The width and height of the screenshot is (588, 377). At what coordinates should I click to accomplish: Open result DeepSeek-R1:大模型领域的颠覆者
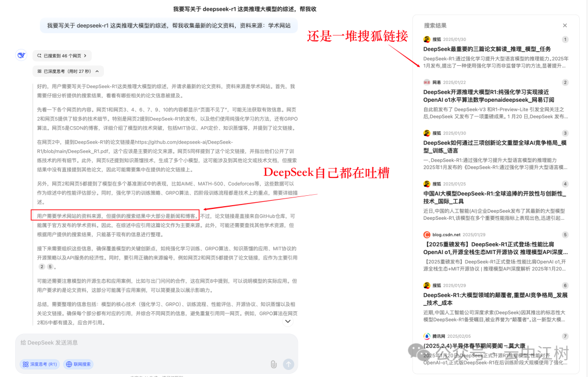coord(495,299)
